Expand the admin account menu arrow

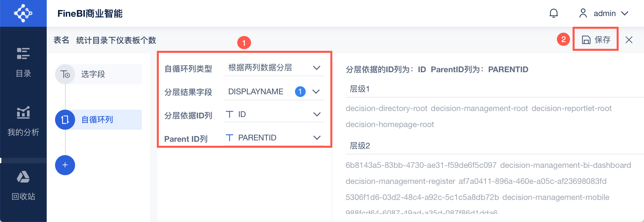625,13
